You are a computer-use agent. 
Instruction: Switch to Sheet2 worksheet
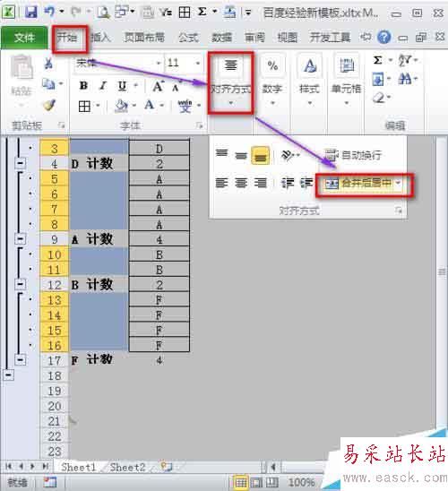(x=128, y=467)
